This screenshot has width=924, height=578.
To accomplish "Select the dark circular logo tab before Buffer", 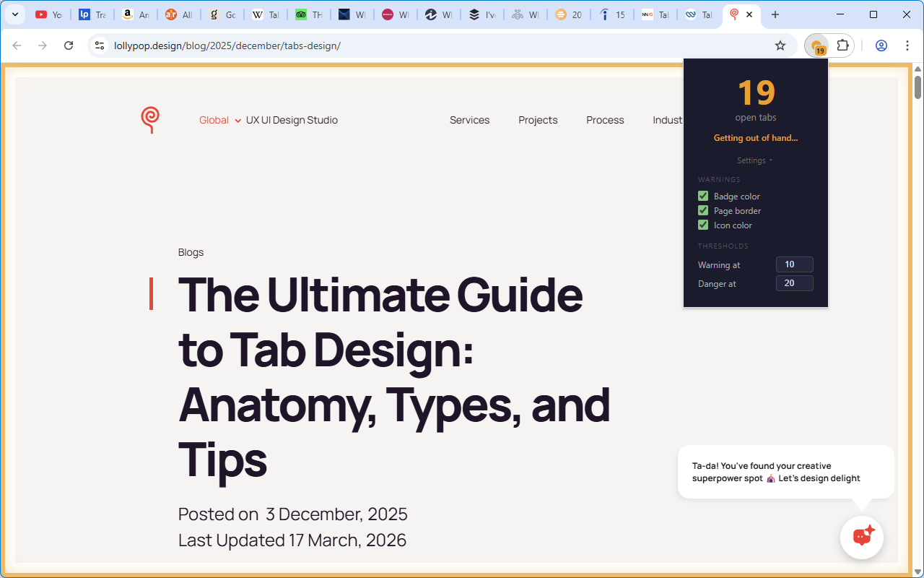I will click(x=438, y=14).
